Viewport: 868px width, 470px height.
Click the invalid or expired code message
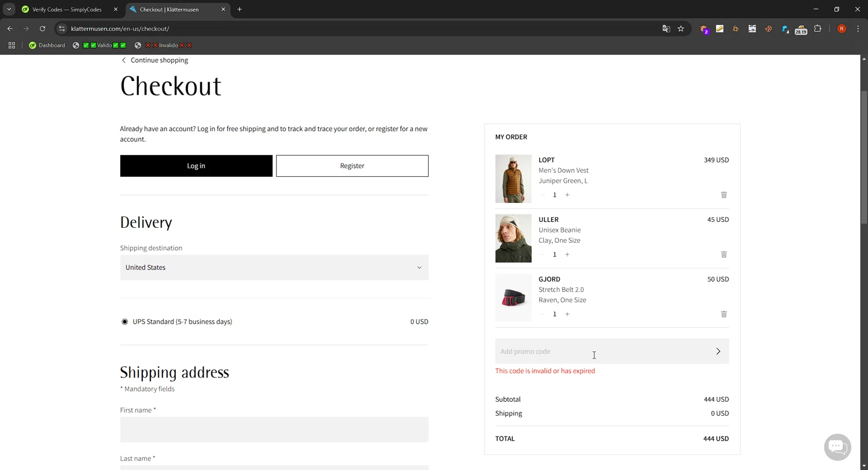[x=545, y=371]
